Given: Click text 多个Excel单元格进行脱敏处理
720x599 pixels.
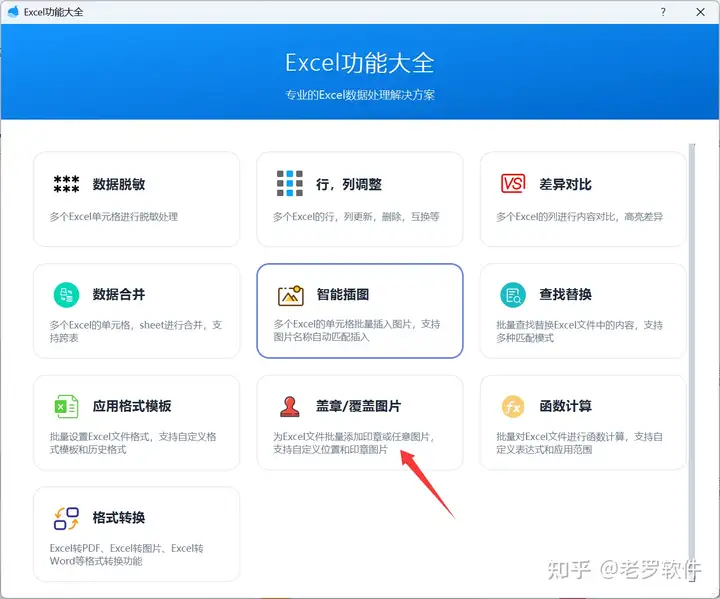Looking at the screenshot, I should pyautogui.click(x=113, y=216).
